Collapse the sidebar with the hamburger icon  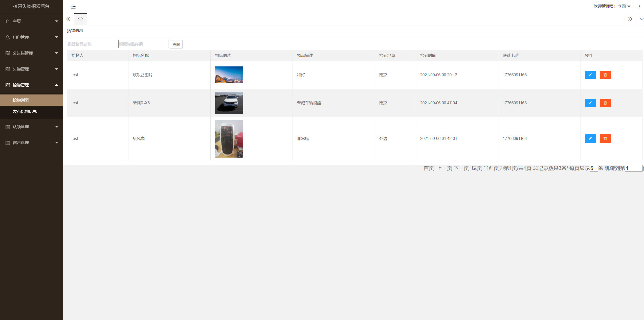tap(73, 7)
